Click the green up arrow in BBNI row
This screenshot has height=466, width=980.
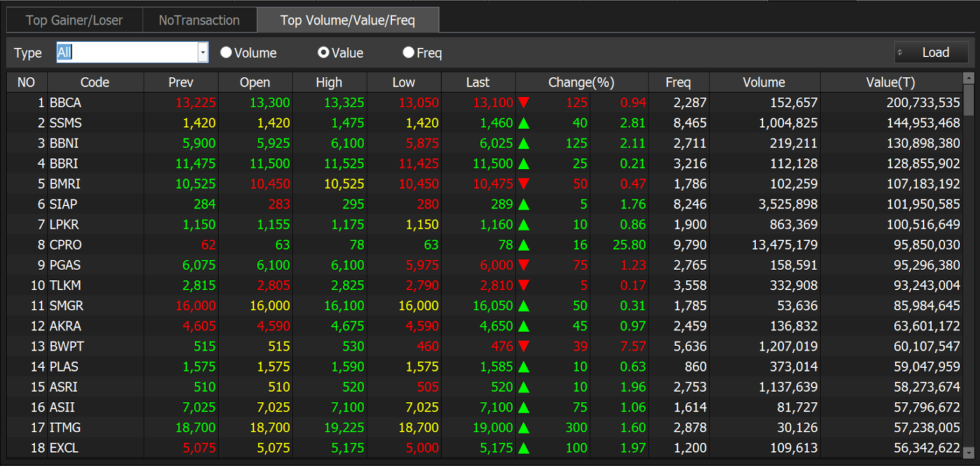click(x=524, y=143)
